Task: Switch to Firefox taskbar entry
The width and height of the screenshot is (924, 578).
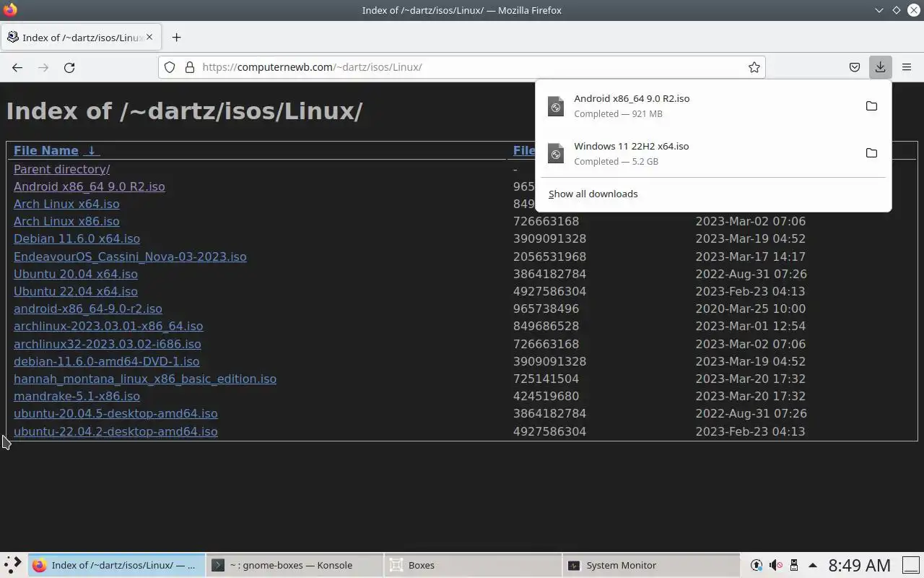Action: click(x=115, y=565)
